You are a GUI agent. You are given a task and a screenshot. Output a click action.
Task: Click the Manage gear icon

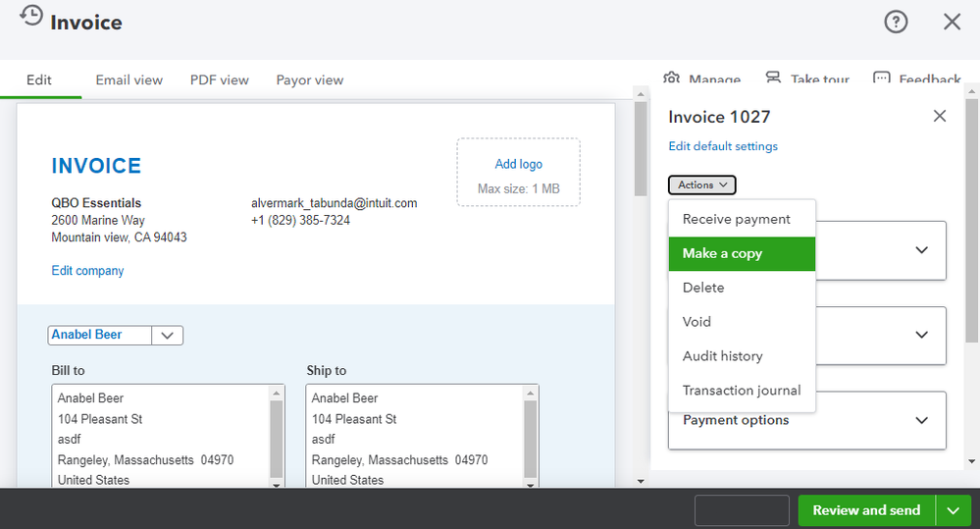[x=671, y=79]
